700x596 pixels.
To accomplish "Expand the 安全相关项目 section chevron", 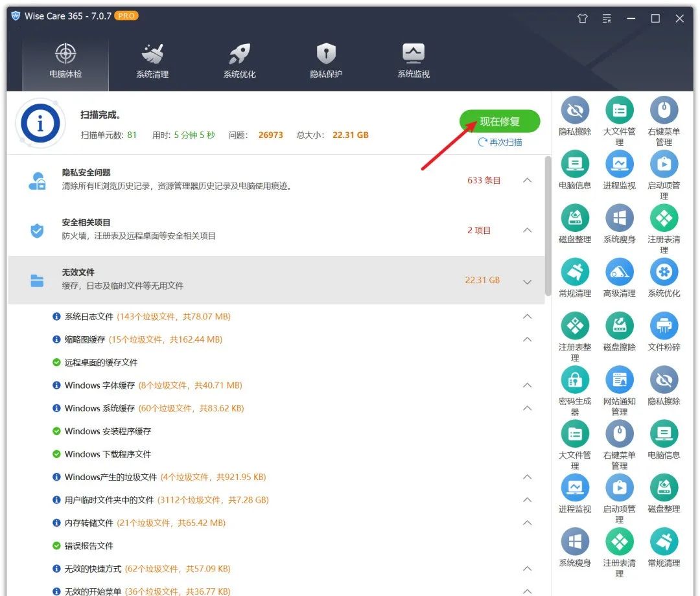I will tap(527, 230).
